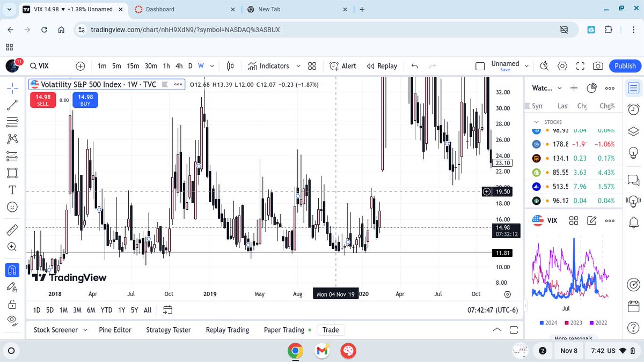Open the Fibonacci retracement tools
The image size is (644, 362).
(x=12, y=122)
